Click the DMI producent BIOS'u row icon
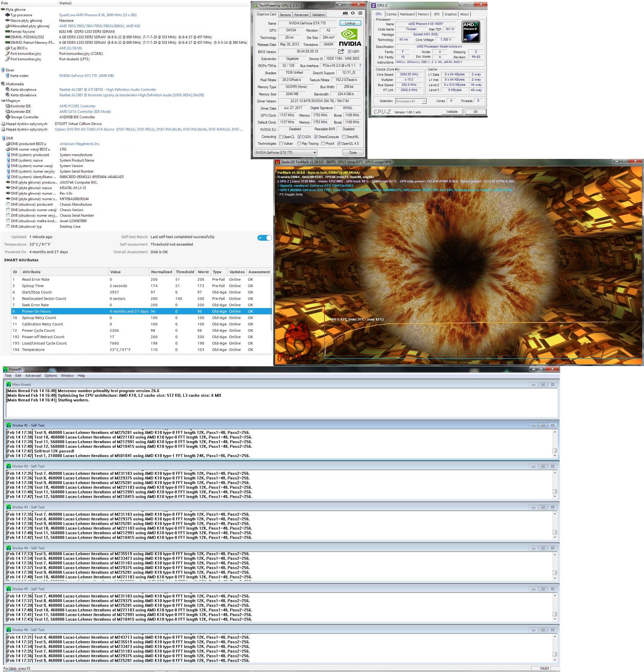The height and width of the screenshot is (672, 644). (8, 144)
